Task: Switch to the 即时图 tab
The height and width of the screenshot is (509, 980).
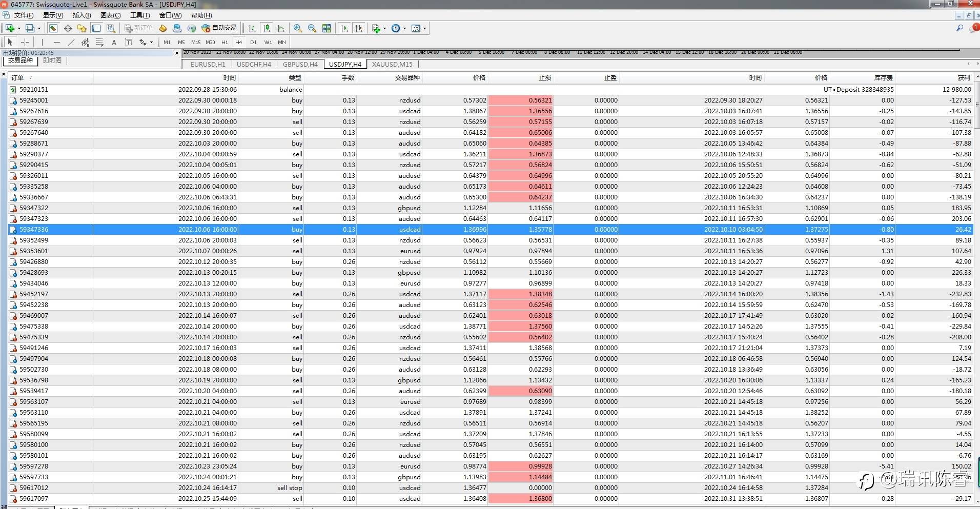Action: click(52, 60)
